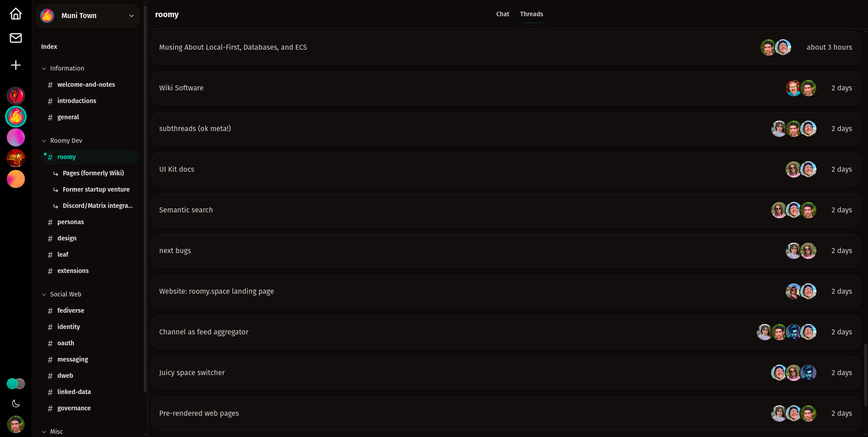Open the Pages (formerly Wiki) subthread
This screenshot has height=437, width=868.
93,173
